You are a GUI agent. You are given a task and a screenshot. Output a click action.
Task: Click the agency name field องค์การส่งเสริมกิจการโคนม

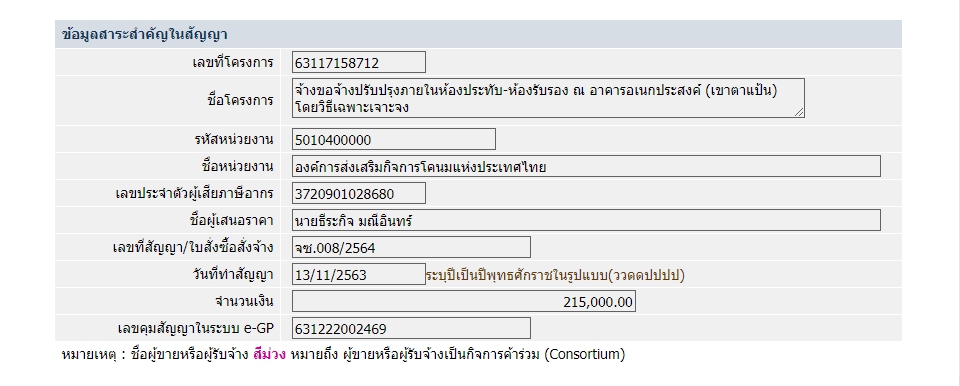[586, 166]
